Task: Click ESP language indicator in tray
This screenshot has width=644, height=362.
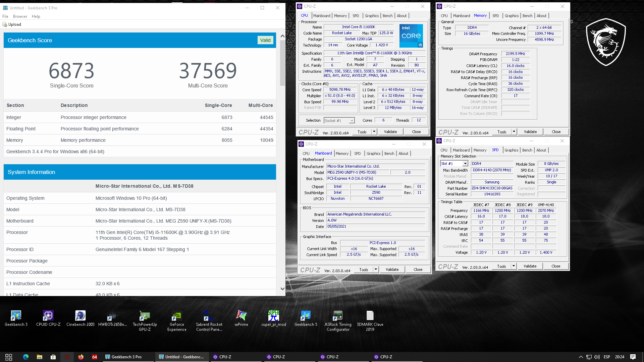Action: 607,357
